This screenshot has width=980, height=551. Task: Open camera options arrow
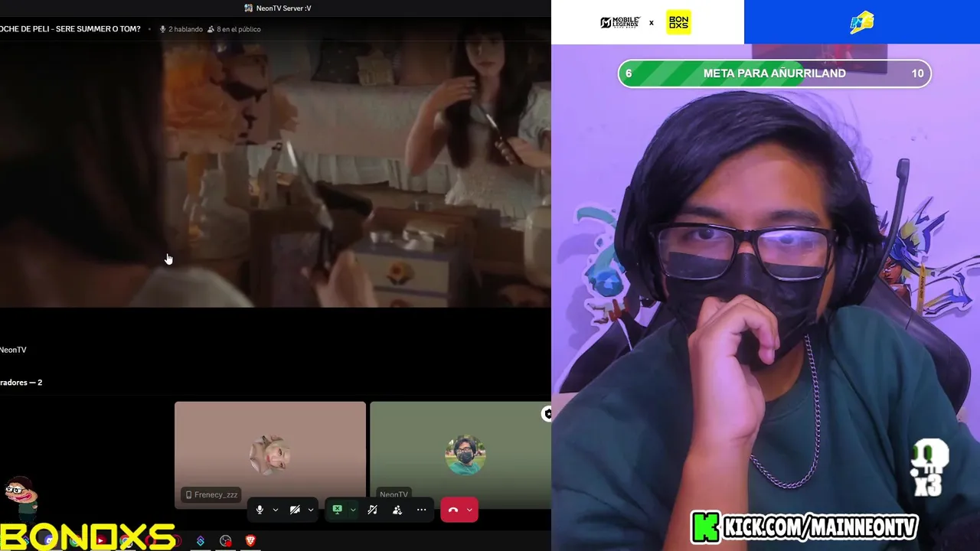[310, 510]
